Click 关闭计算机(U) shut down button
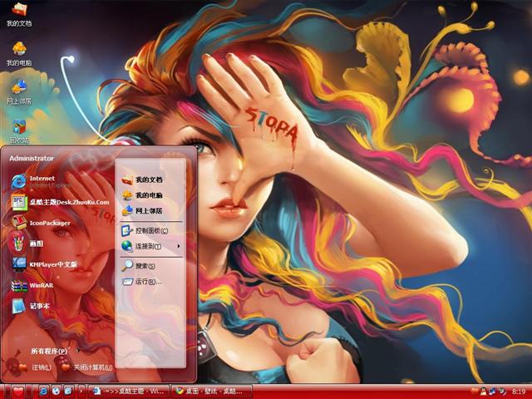 pos(87,367)
